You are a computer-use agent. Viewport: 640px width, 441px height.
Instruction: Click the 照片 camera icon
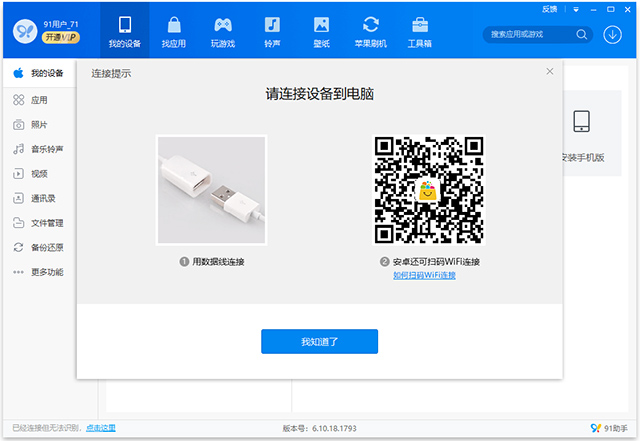pos(19,125)
